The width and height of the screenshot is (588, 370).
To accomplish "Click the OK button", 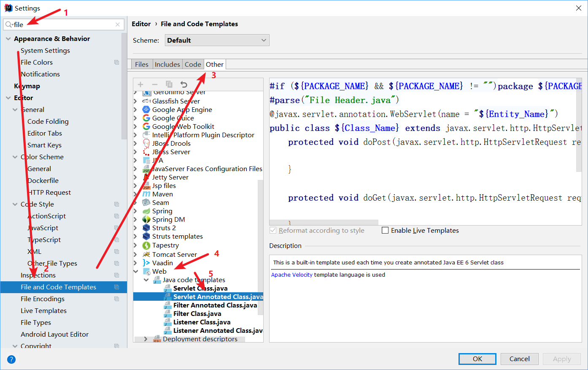I will (x=477, y=359).
